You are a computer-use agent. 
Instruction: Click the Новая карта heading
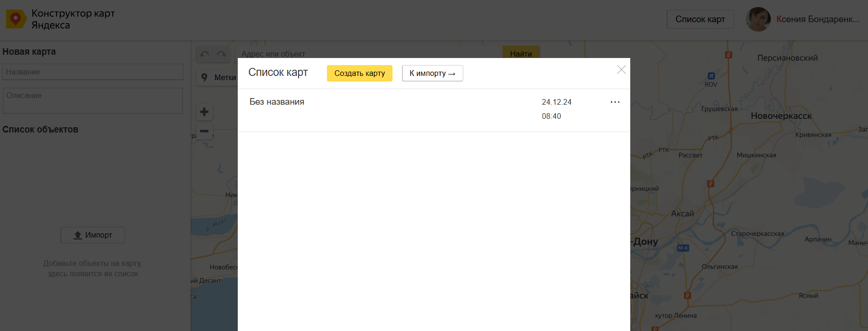(x=29, y=52)
